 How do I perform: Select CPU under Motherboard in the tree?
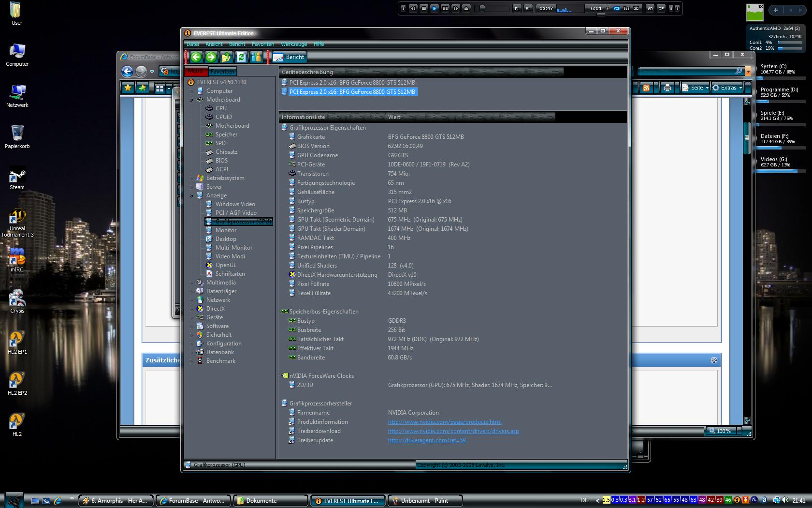point(221,108)
